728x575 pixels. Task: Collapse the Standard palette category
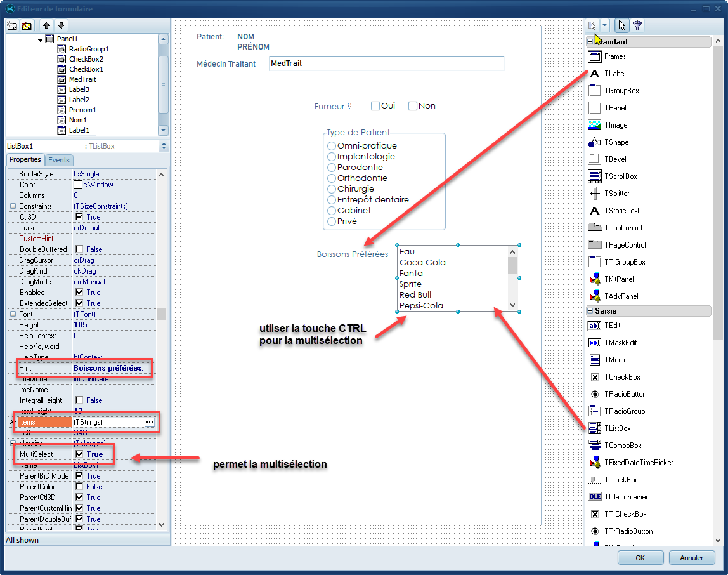590,42
